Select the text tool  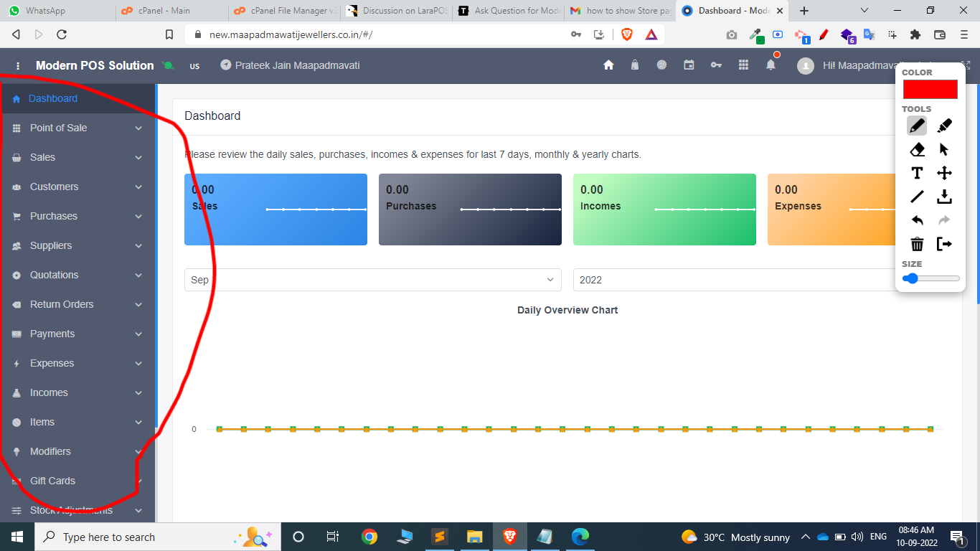pos(917,173)
